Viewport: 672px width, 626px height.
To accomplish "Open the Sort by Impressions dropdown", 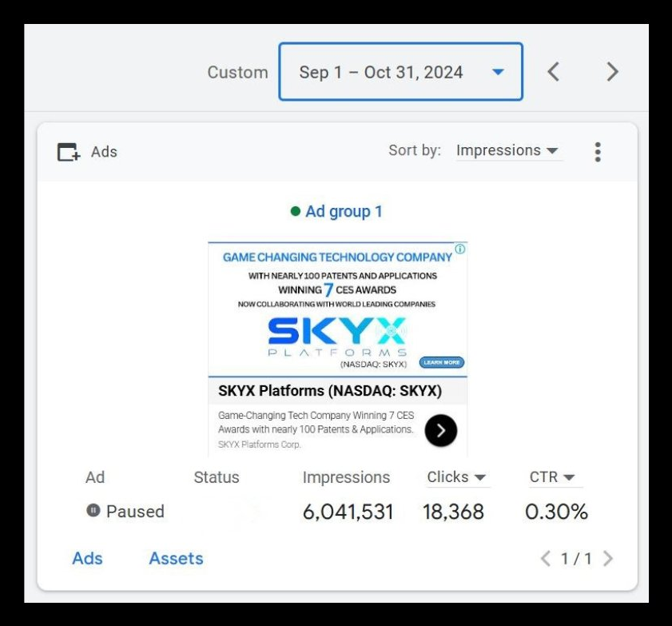I will pos(509,150).
